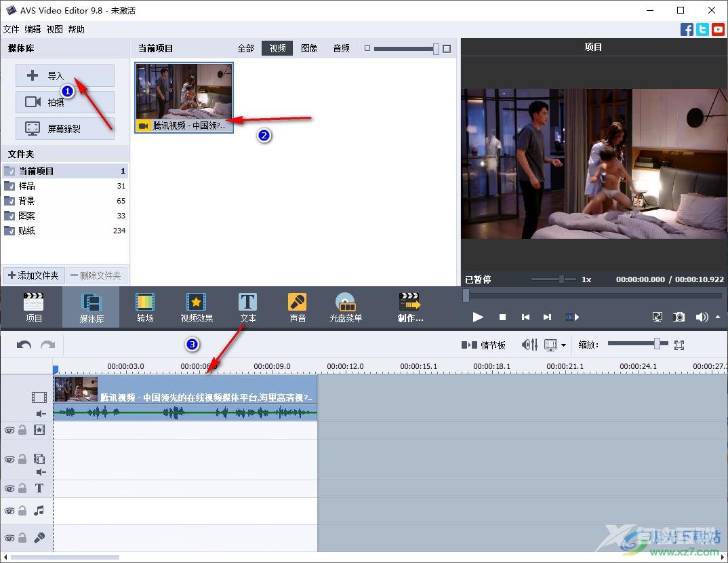Toggle visibility of voice microphone track
The width and height of the screenshot is (728, 563).
[x=9, y=538]
